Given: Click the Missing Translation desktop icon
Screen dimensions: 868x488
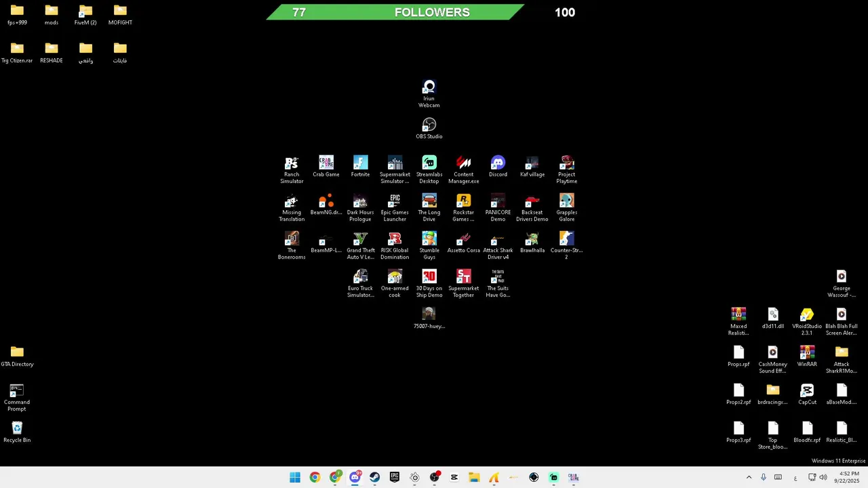Looking at the screenshot, I should (292, 207).
